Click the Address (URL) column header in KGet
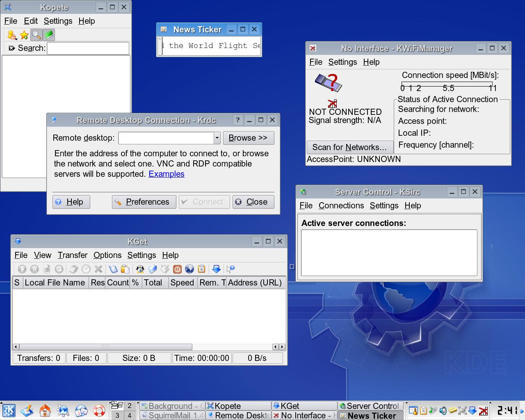 point(255,283)
